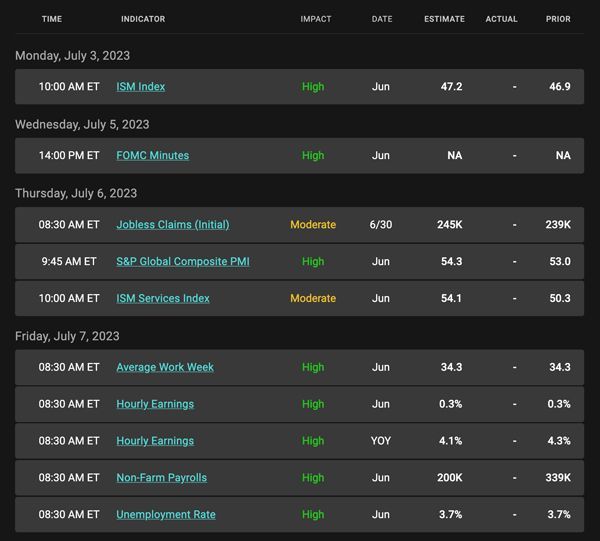This screenshot has height=541, width=600.
Task: Click the ESTIMATE column header
Action: (444, 19)
